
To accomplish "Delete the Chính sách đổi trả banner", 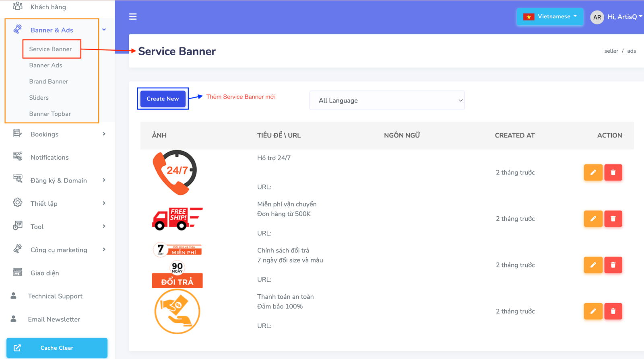I will tap(613, 265).
